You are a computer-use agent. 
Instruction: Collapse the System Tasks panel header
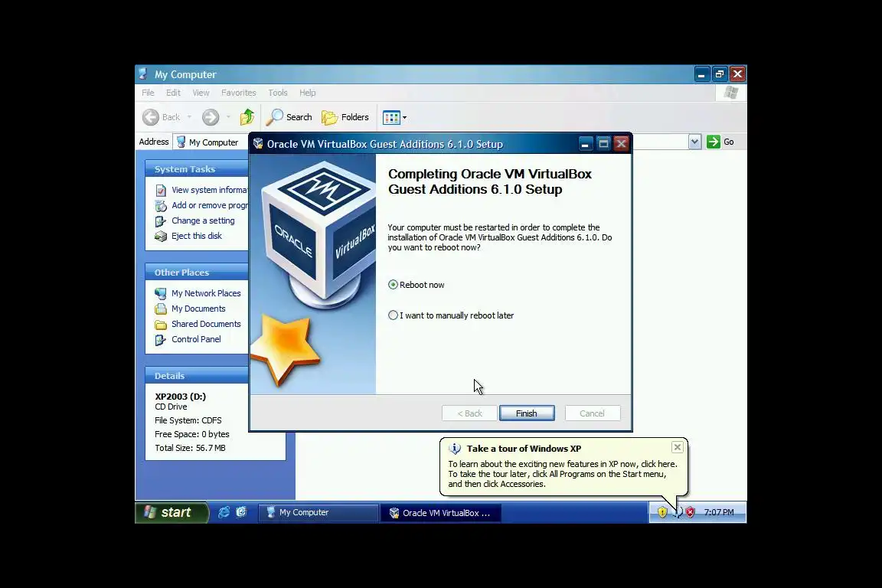[197, 168]
